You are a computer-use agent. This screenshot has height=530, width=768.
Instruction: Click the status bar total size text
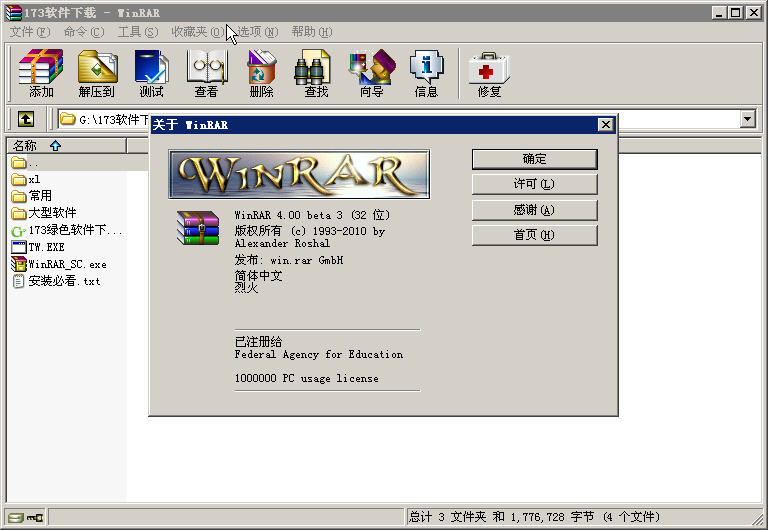pyautogui.click(x=534, y=517)
